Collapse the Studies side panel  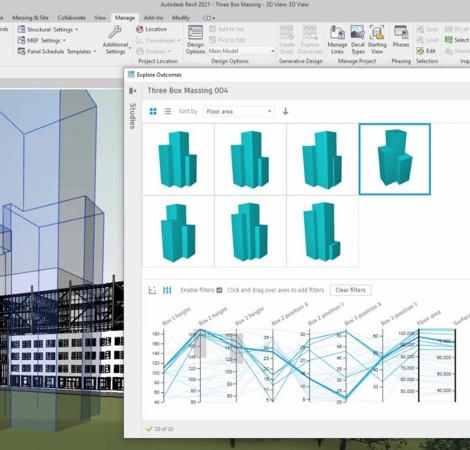pyautogui.click(x=133, y=91)
